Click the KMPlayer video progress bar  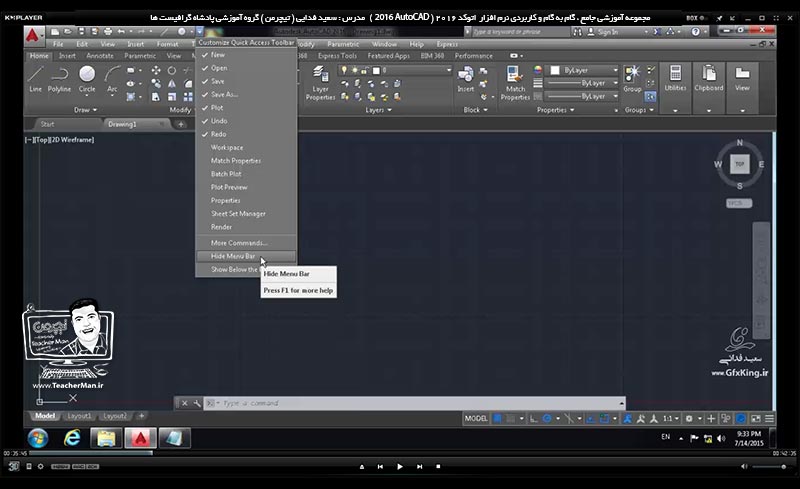point(400,453)
